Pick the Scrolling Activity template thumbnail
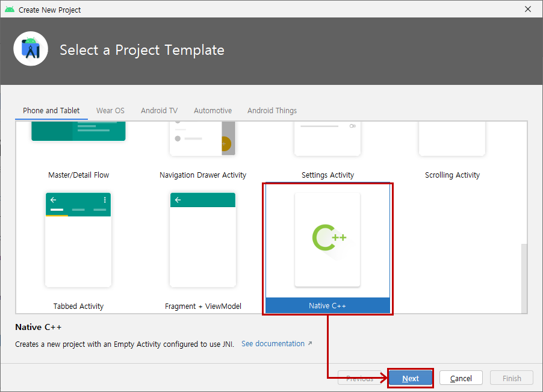Screen dimensions: 543x392 (452, 138)
